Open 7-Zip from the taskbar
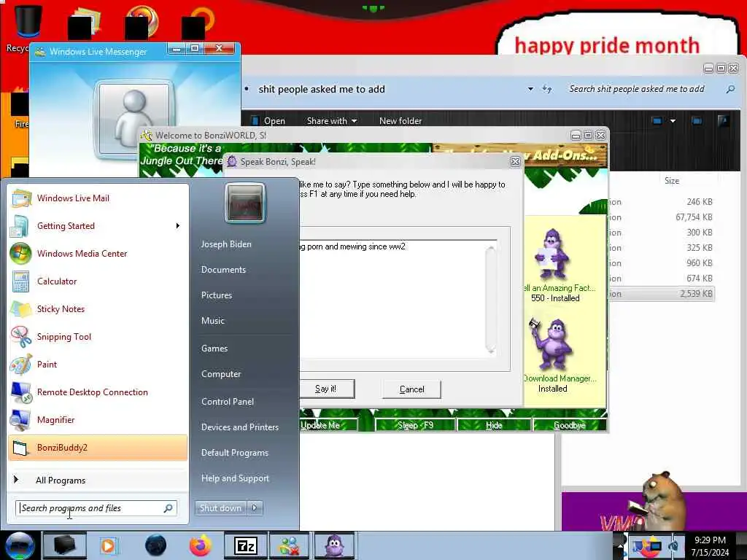 (246, 545)
